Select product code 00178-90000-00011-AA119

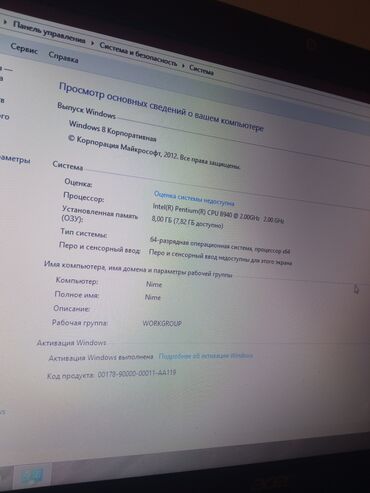(137, 374)
